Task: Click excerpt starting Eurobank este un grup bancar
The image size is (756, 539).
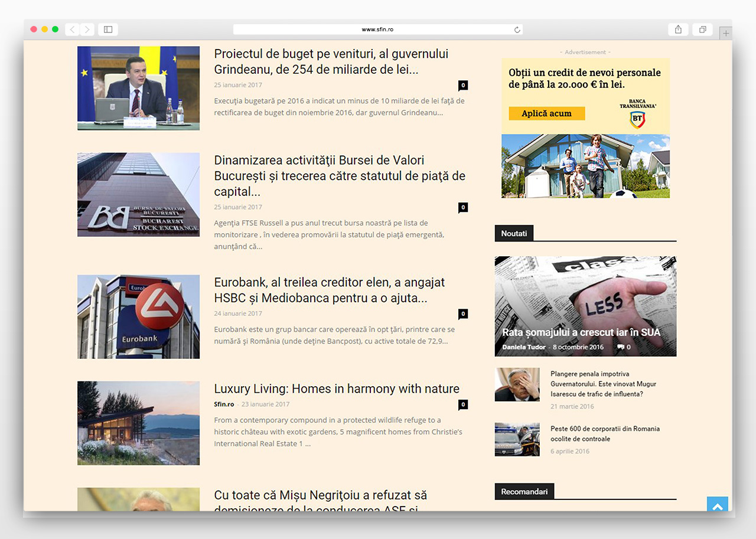Action: pos(334,335)
